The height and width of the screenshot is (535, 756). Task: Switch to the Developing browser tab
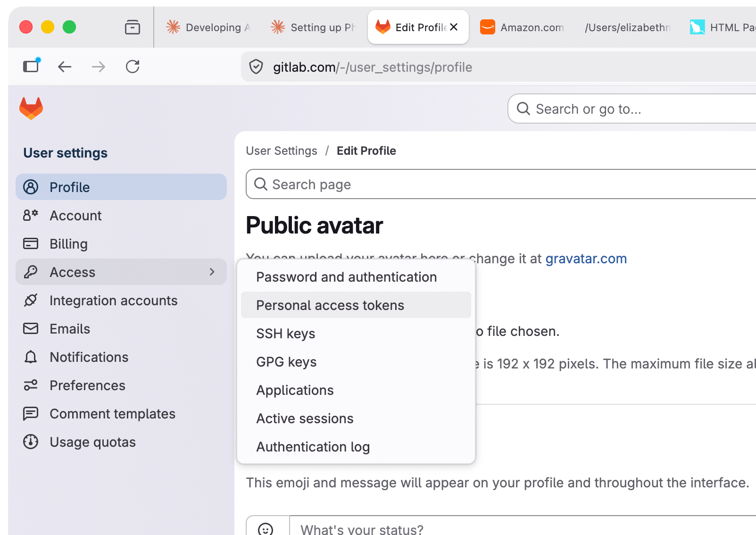208,27
